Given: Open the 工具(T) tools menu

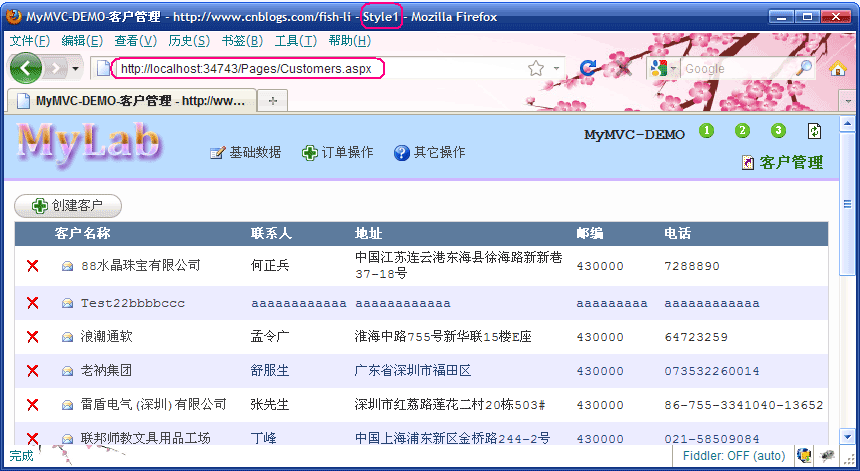Looking at the screenshot, I should 295,41.
